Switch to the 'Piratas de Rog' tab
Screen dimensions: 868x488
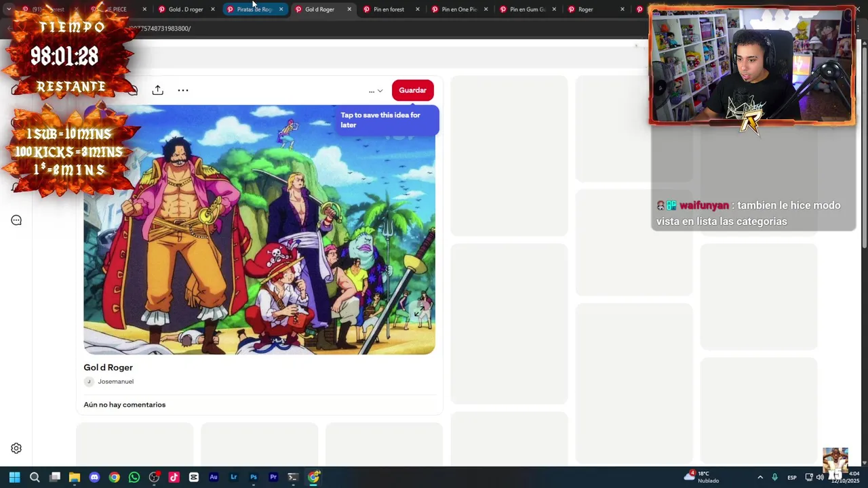point(254,9)
